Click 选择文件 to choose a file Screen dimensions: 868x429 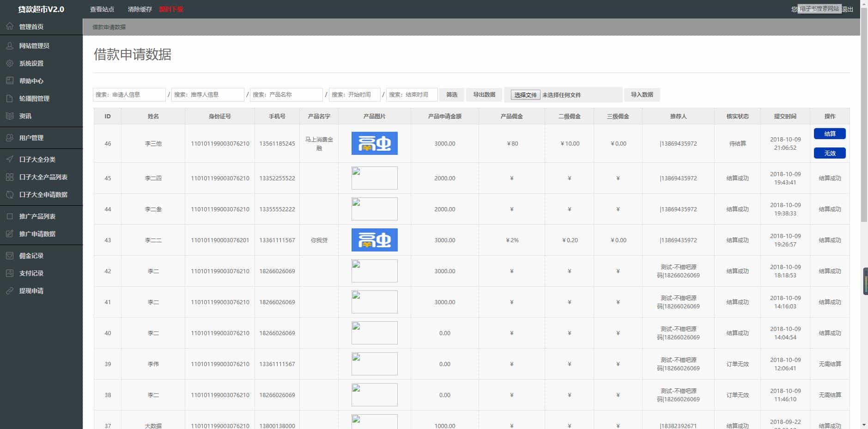(x=525, y=95)
